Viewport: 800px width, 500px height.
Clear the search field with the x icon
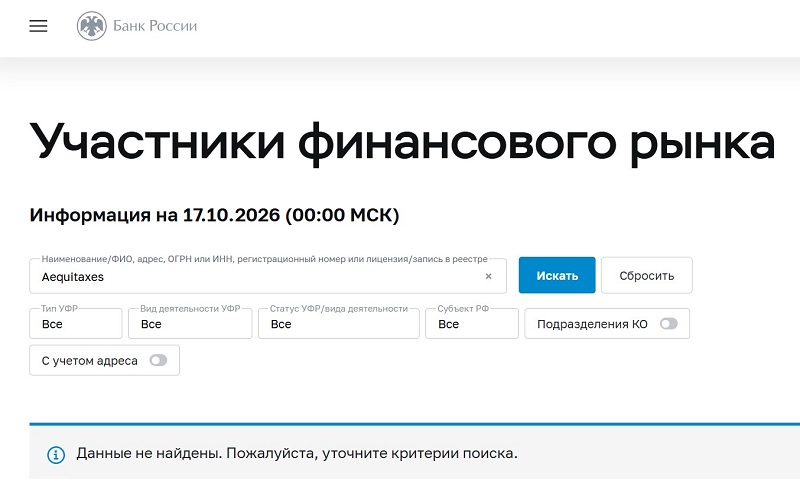(488, 276)
